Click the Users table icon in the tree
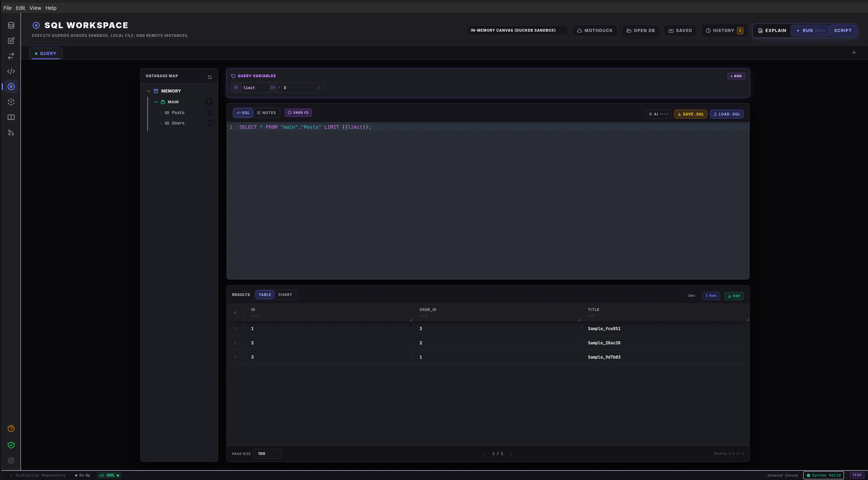The width and height of the screenshot is (868, 480). 167,123
